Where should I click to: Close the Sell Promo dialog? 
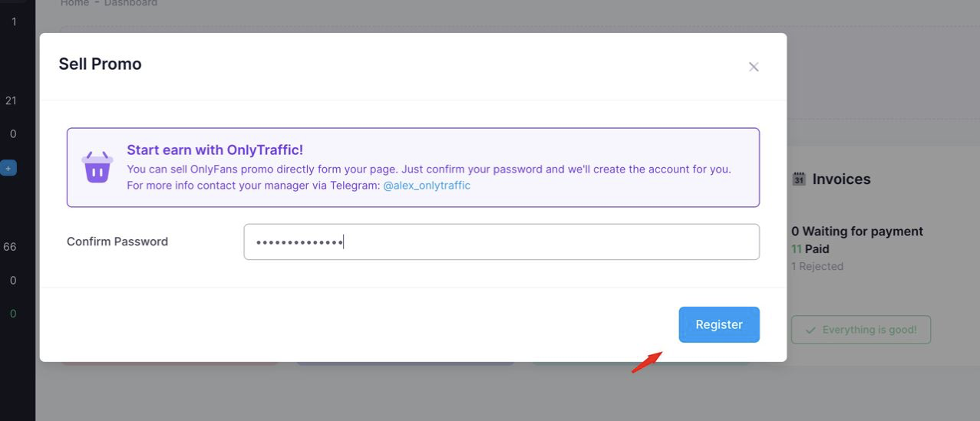point(753,67)
